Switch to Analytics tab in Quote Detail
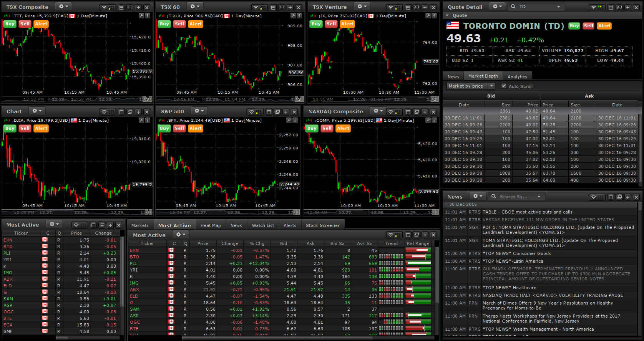The width and height of the screenshot is (644, 341). 517,76
